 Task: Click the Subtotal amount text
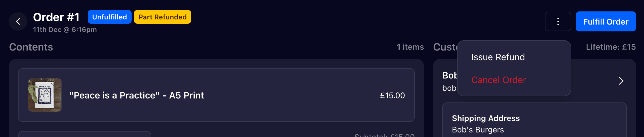point(384,135)
